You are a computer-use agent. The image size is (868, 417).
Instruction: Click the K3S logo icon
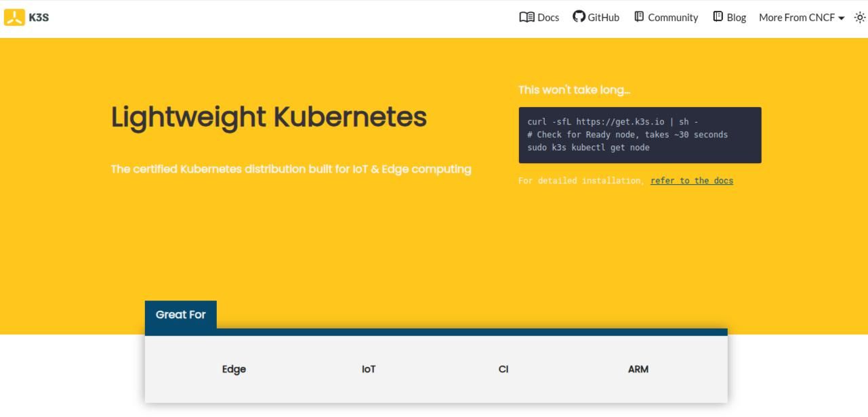(14, 18)
